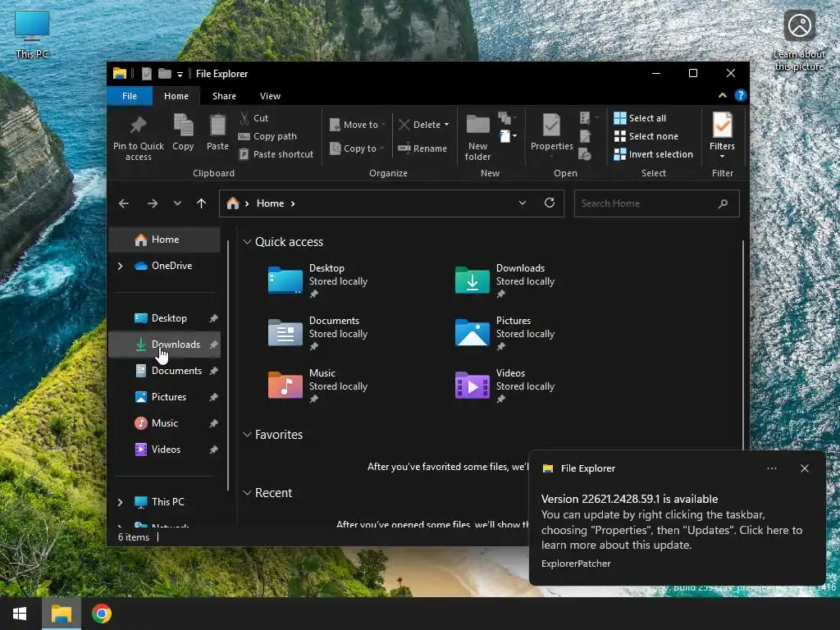Select Documents in navigation pane

click(164, 371)
